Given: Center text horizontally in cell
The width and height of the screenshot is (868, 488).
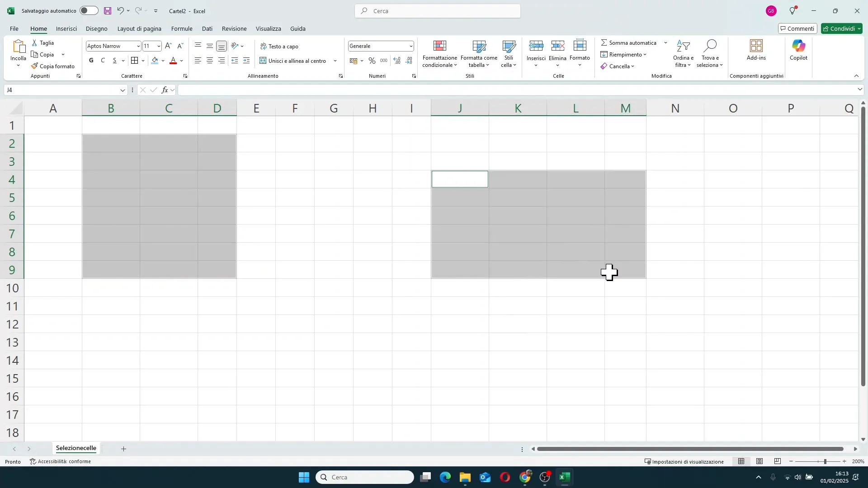Looking at the screenshot, I should [210, 61].
